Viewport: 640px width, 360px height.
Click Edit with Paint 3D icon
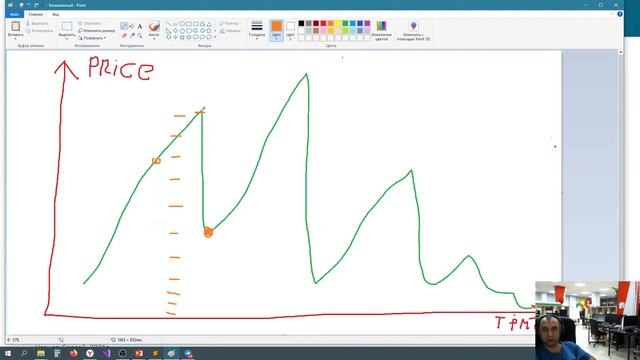(x=413, y=26)
